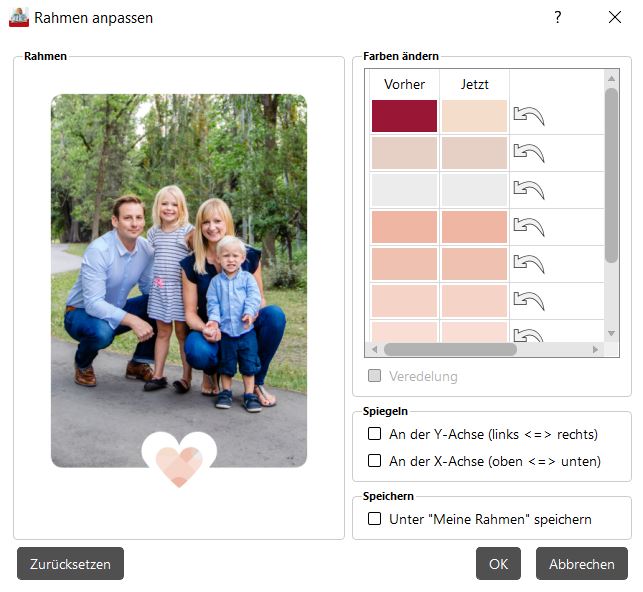Click the heart decoration on the frame preview

[x=179, y=459]
